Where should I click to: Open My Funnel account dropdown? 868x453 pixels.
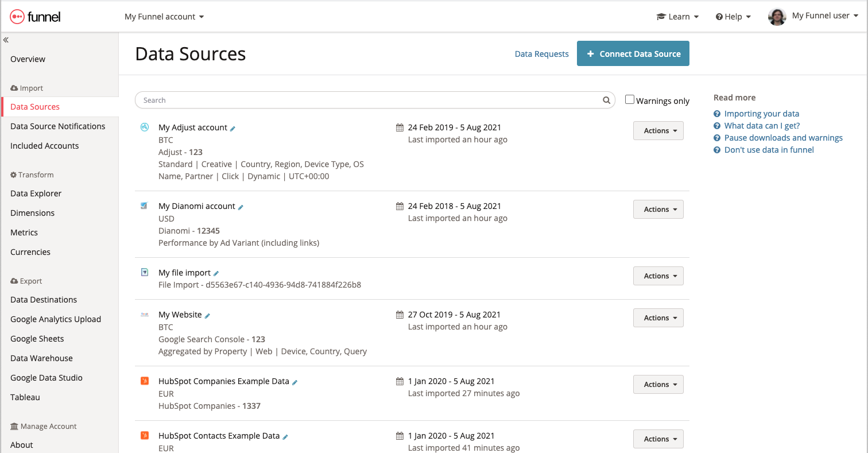tap(164, 17)
